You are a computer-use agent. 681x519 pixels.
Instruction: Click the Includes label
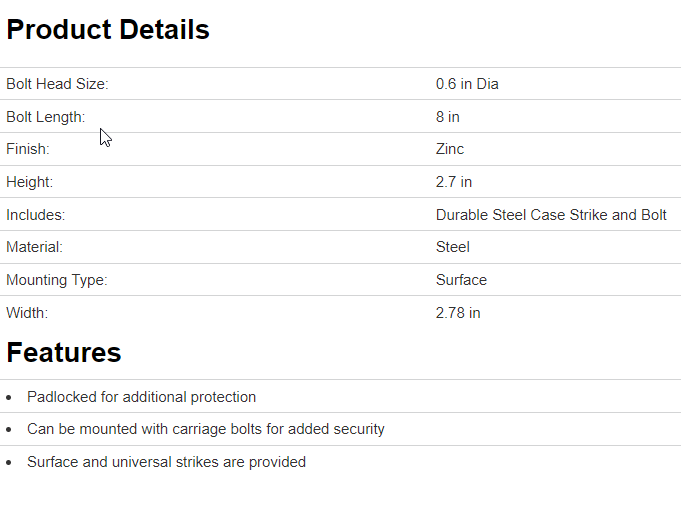tap(36, 215)
